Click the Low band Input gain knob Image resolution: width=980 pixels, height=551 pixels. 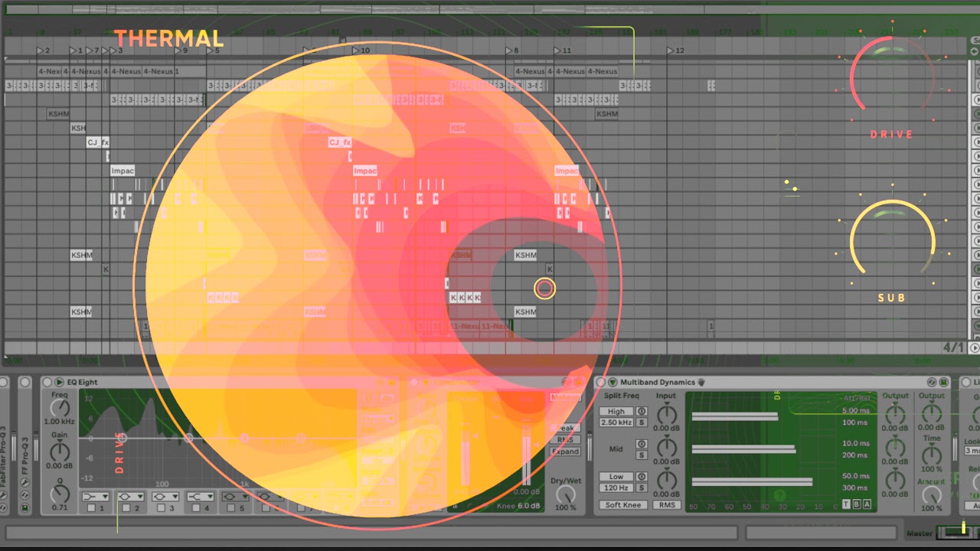point(667,480)
